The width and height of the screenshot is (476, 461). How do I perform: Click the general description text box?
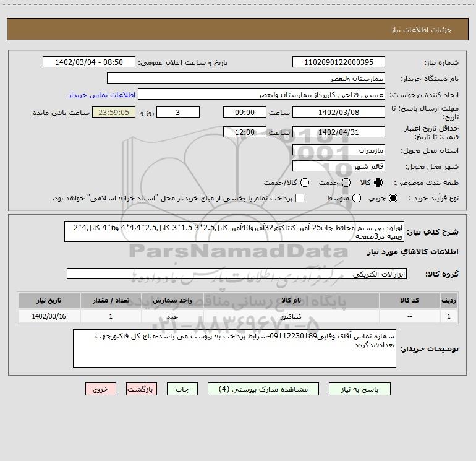point(234,231)
